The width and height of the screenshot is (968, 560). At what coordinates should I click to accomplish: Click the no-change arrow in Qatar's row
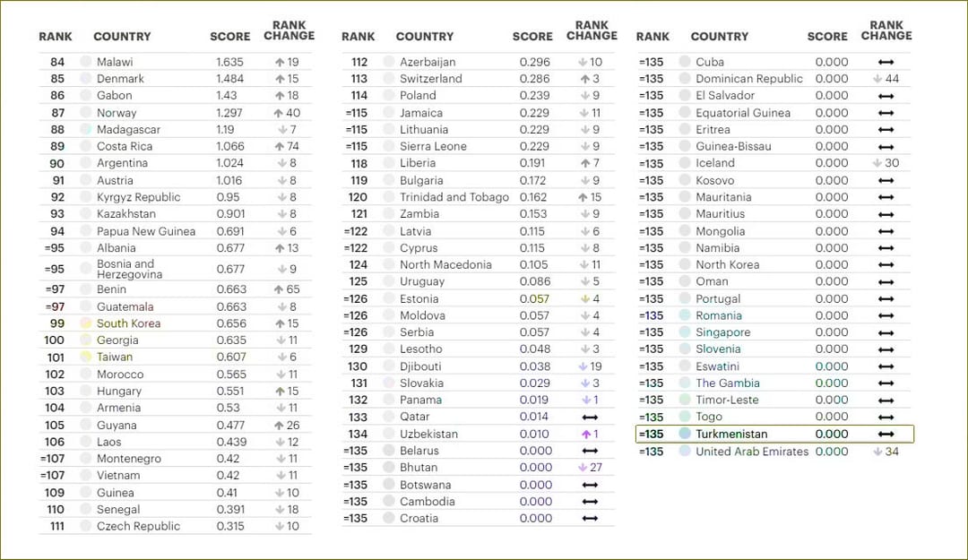pyautogui.click(x=590, y=417)
